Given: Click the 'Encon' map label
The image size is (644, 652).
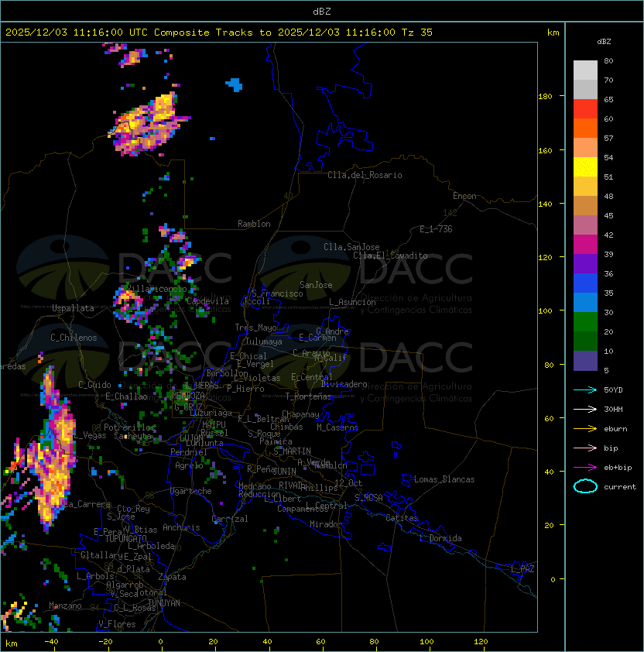Looking at the screenshot, I should click(464, 196).
